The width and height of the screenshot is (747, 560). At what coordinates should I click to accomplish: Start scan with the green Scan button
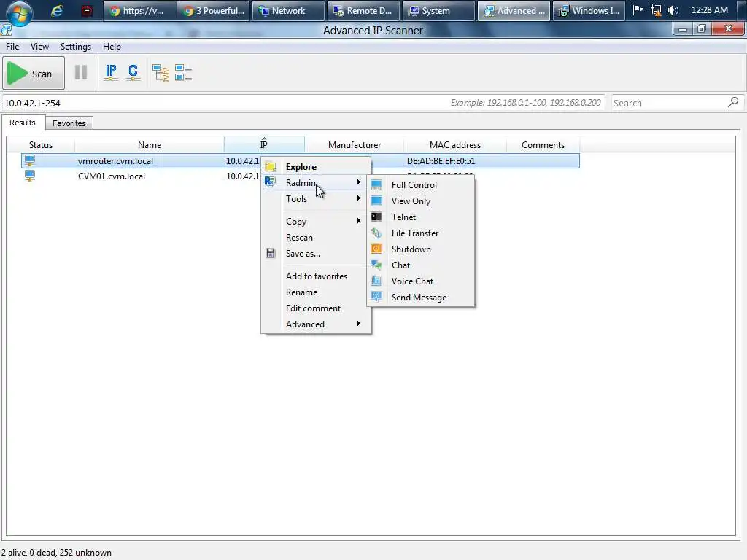point(34,74)
